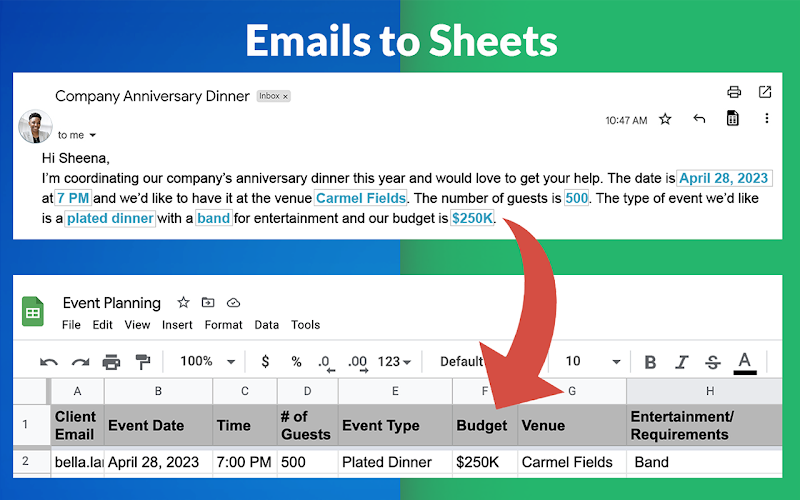
Task: Format cells as percent
Action: coord(296,362)
